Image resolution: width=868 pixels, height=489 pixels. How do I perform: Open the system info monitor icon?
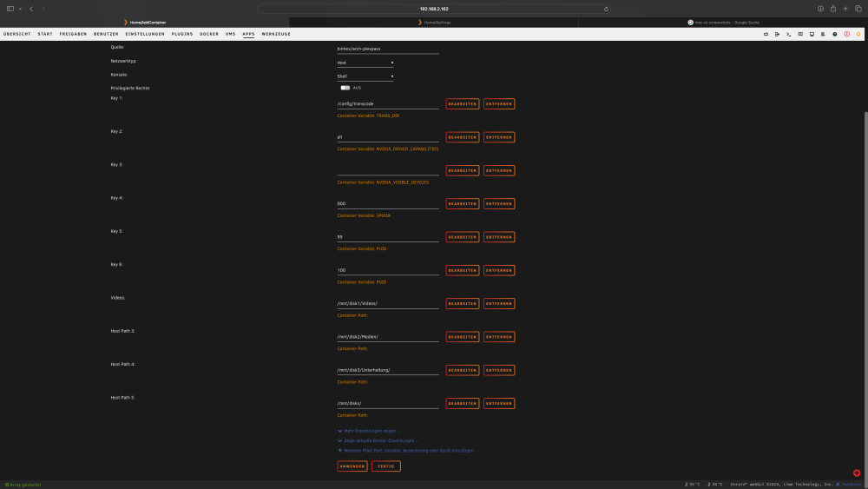812,35
